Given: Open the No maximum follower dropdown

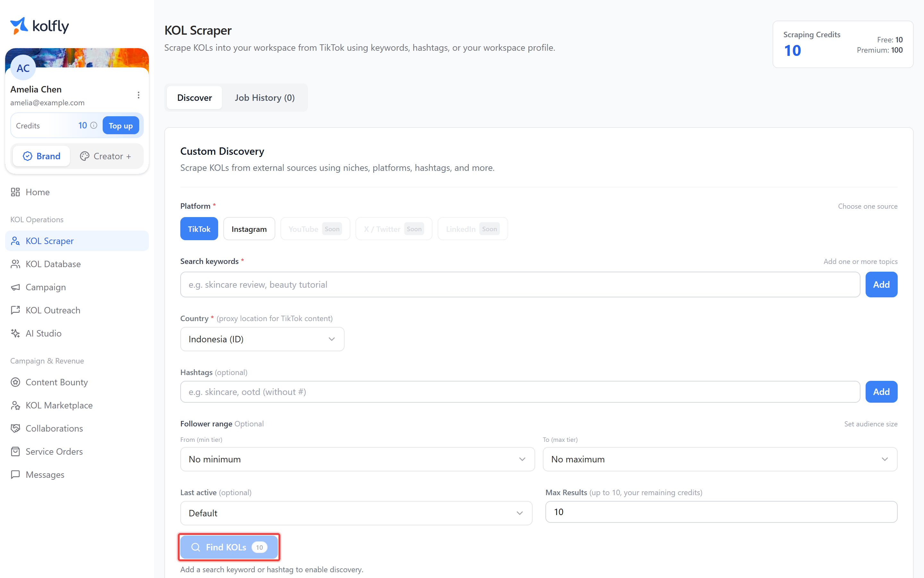Looking at the screenshot, I should point(720,459).
